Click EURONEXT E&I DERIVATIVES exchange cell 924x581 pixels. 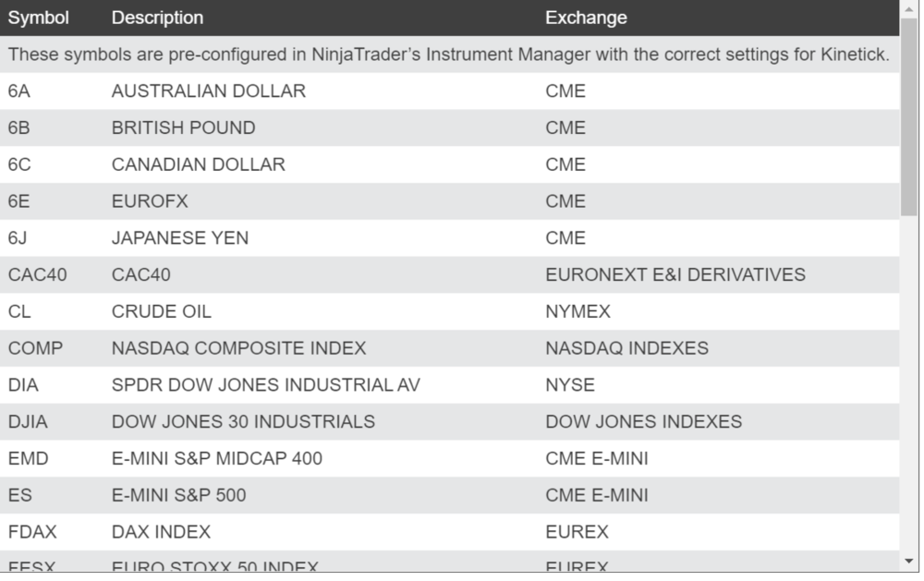(675, 274)
